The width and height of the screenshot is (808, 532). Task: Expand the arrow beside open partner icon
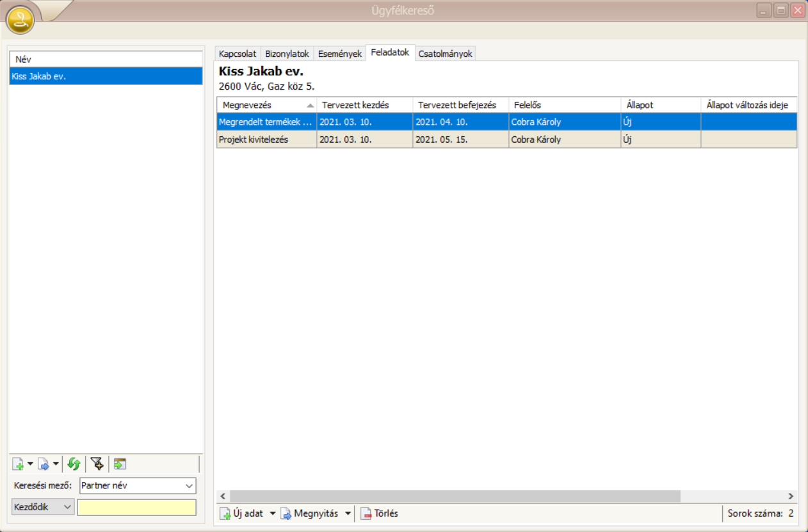click(56, 464)
